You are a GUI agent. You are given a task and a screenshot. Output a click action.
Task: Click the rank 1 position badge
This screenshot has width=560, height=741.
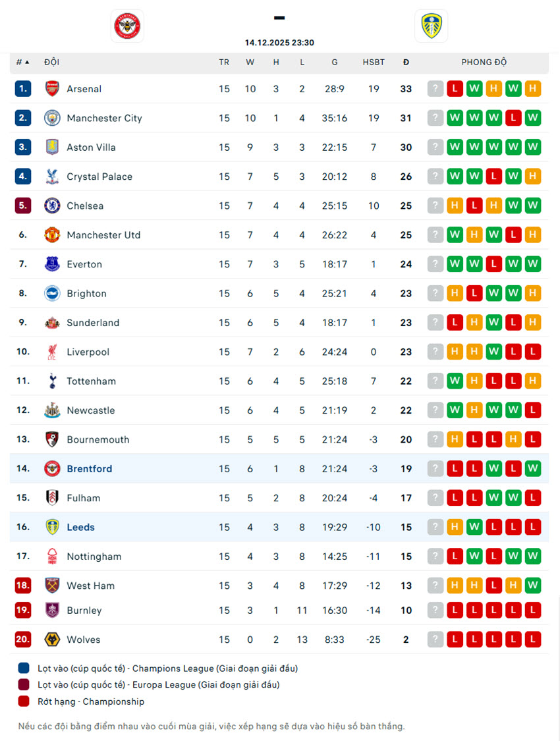click(23, 89)
